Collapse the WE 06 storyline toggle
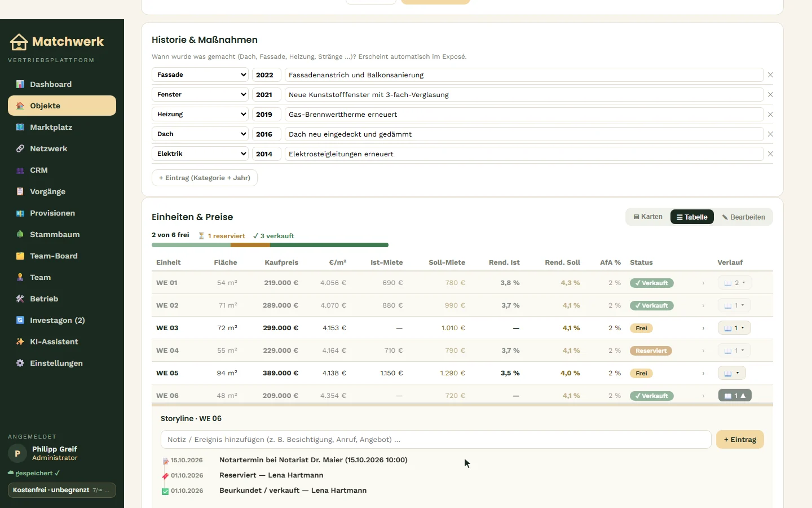Image resolution: width=812 pixels, height=508 pixels. coord(735,396)
